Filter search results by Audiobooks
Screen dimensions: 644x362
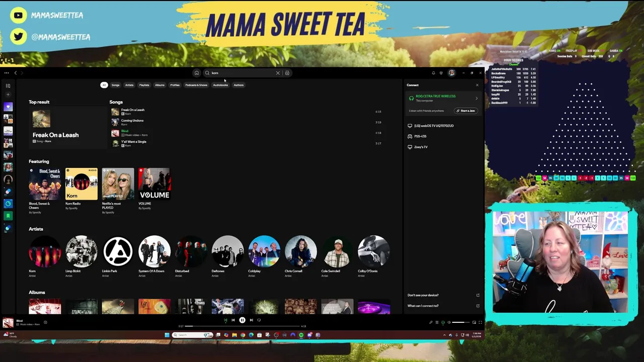coord(220,85)
